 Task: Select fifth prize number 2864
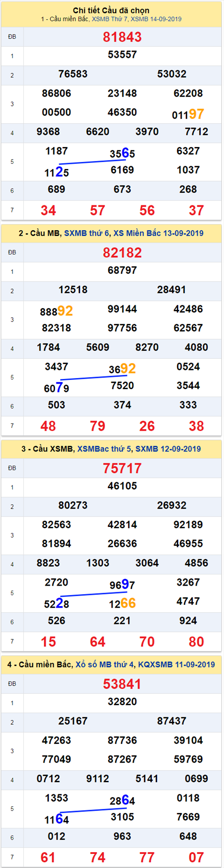(x=122, y=800)
